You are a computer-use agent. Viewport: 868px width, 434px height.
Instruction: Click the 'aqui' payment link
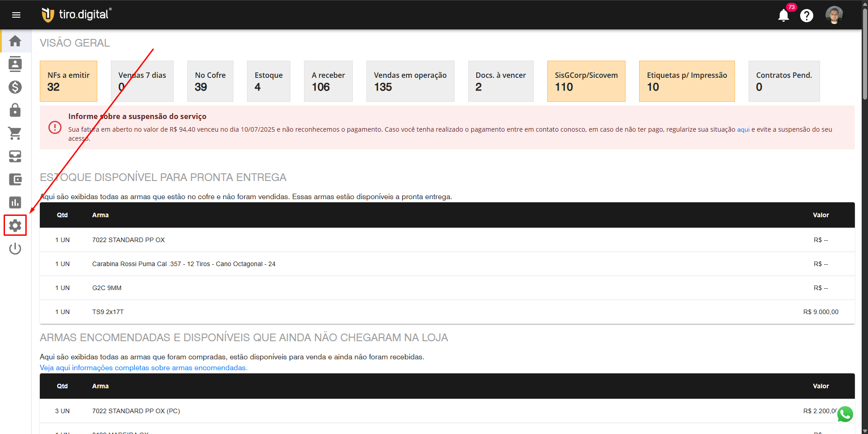click(743, 129)
